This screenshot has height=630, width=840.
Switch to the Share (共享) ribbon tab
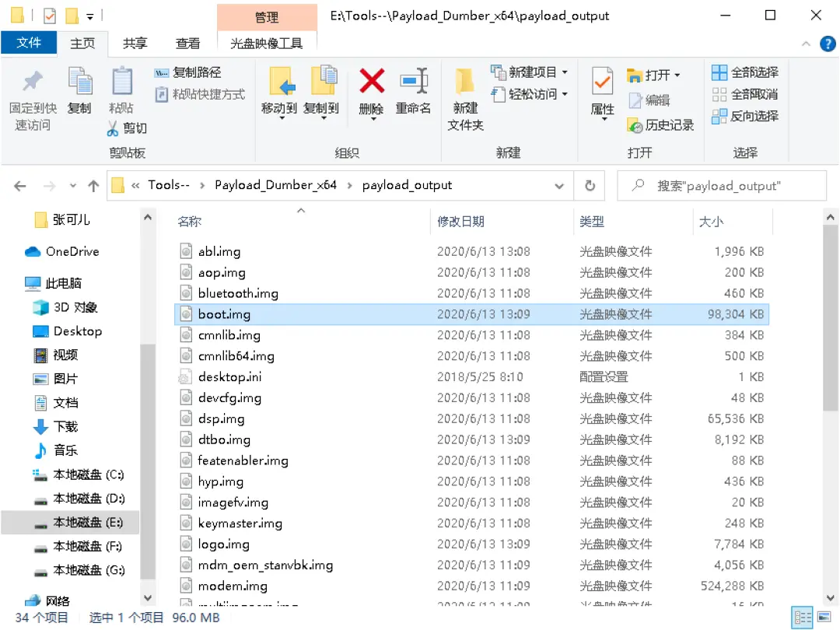pos(135,44)
